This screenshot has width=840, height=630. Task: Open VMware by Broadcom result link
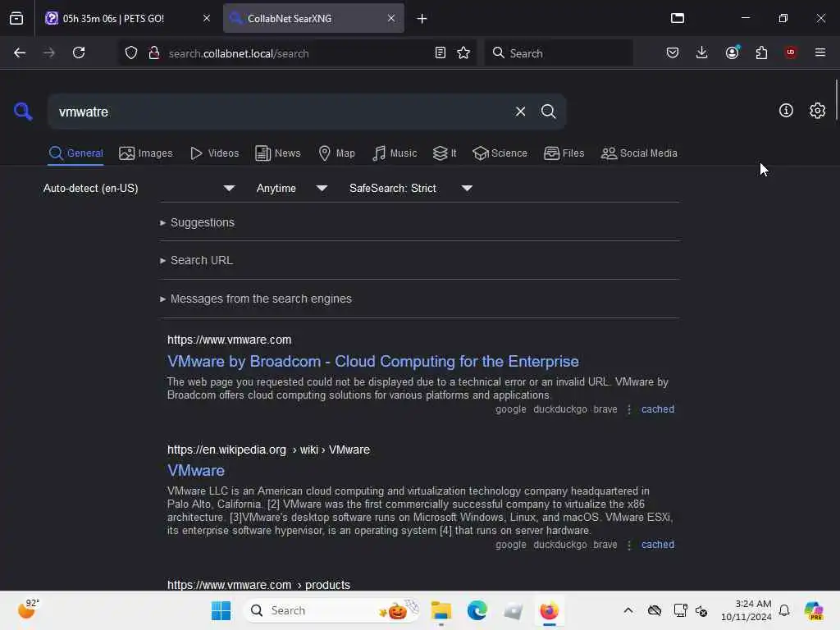373,362
